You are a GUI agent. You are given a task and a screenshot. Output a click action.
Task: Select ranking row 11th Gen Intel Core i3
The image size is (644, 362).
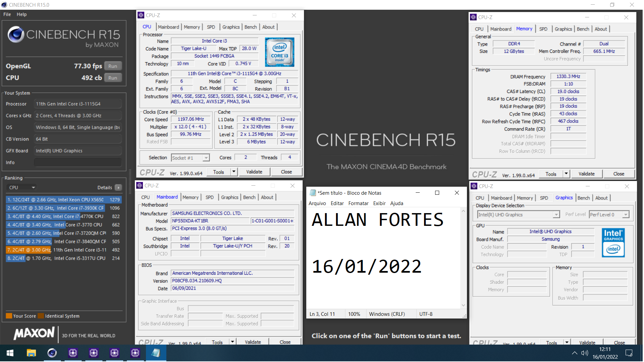coord(64,250)
